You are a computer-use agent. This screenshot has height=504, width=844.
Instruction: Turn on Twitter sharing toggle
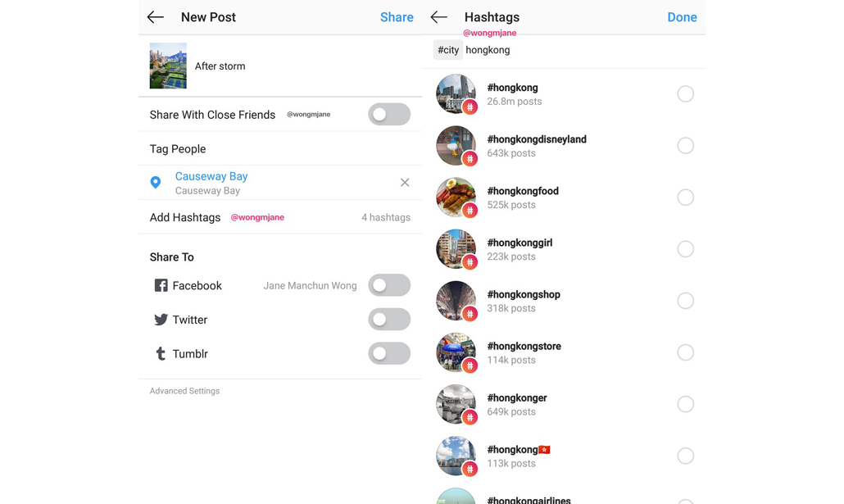(389, 320)
